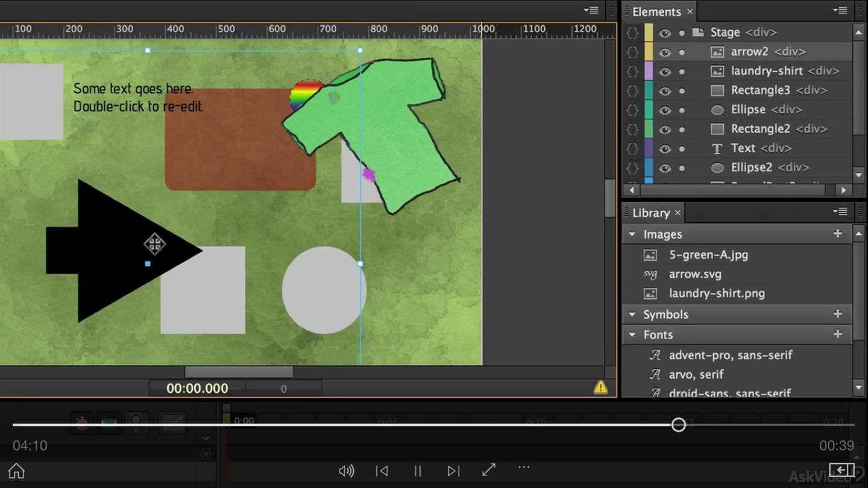The height and width of the screenshot is (488, 868).
Task: Skip to next video track
Action: pos(453,471)
